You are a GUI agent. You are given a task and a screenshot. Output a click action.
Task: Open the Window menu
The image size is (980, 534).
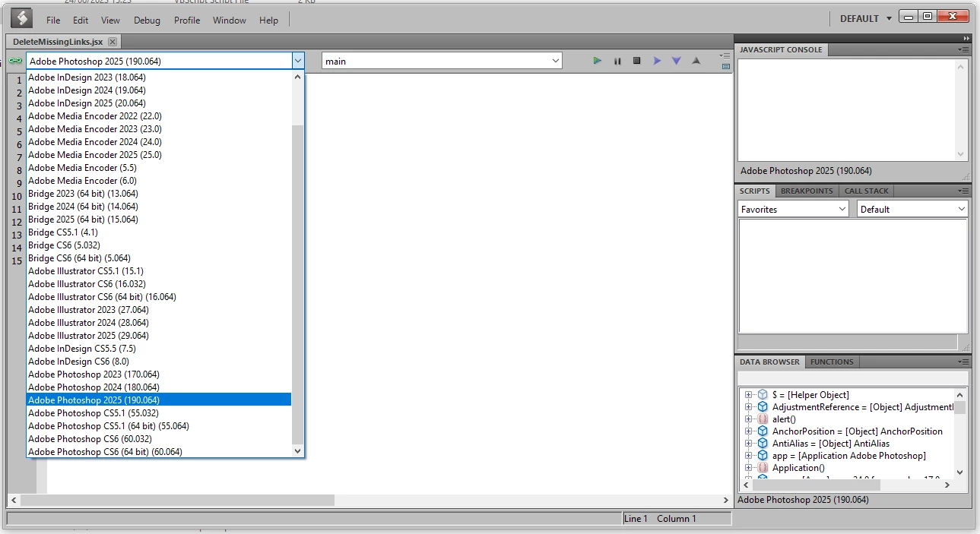[230, 21]
